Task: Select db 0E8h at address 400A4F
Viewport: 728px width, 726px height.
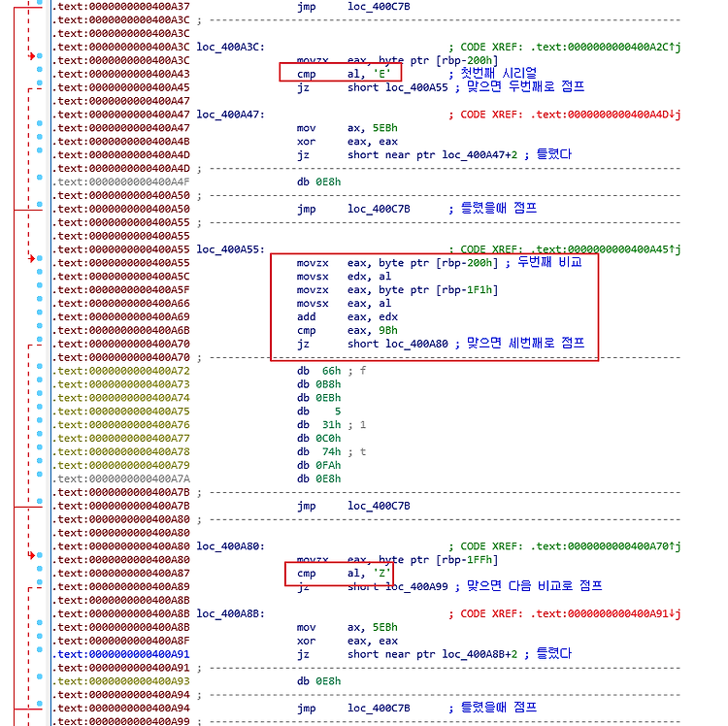Action: tap(318, 181)
